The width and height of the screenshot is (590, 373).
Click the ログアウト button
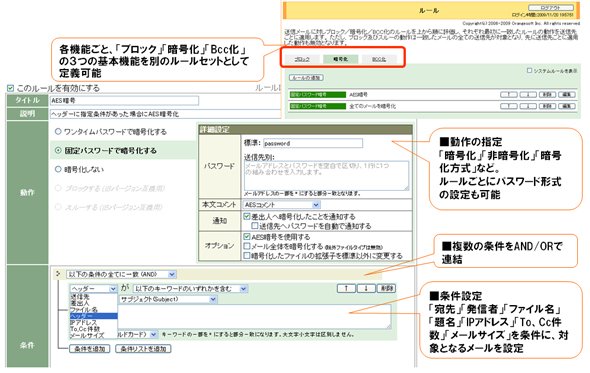551,8
